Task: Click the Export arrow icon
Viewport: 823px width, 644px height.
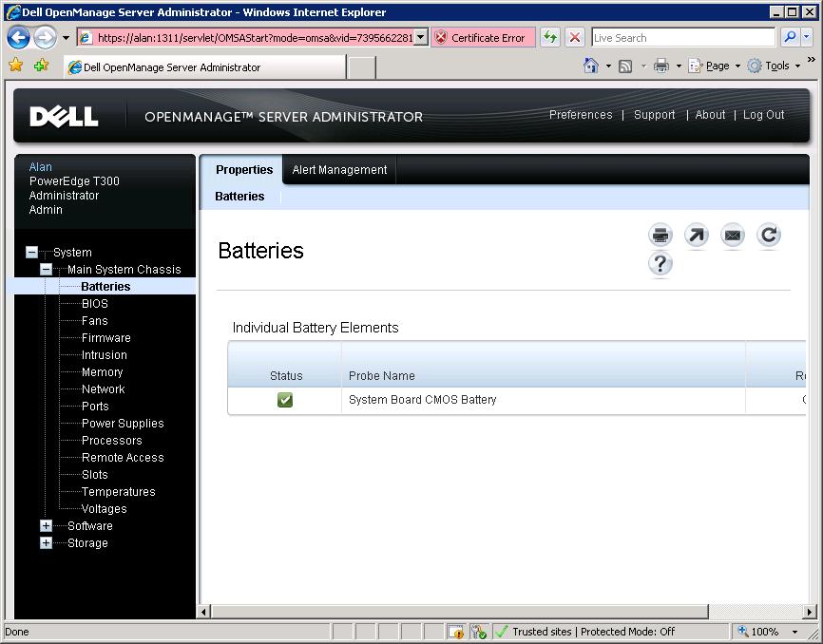Action: [x=697, y=235]
